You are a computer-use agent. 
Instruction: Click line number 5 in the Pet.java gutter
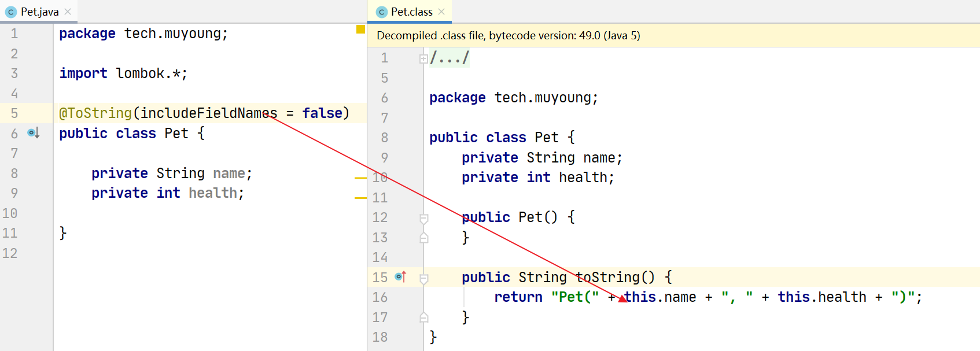coord(14,113)
